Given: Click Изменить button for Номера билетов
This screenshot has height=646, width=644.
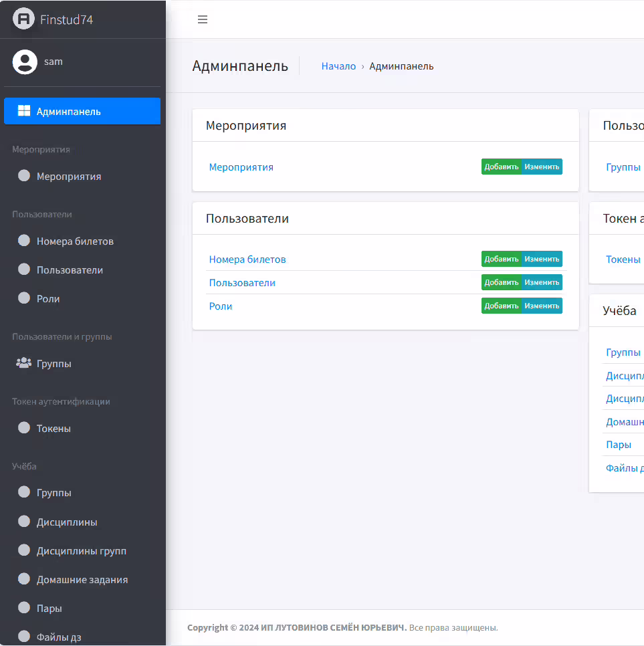Looking at the screenshot, I should point(542,259).
